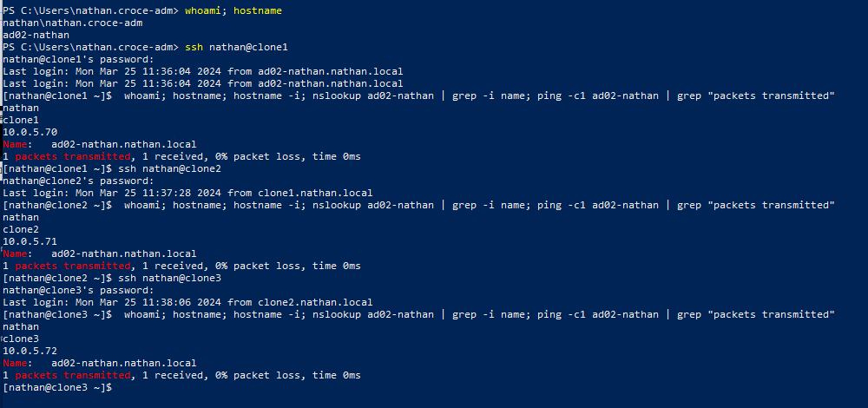868x408 pixels.
Task: Click the 'nathan@clone3's password:' prompt line
Action: [x=78, y=290]
